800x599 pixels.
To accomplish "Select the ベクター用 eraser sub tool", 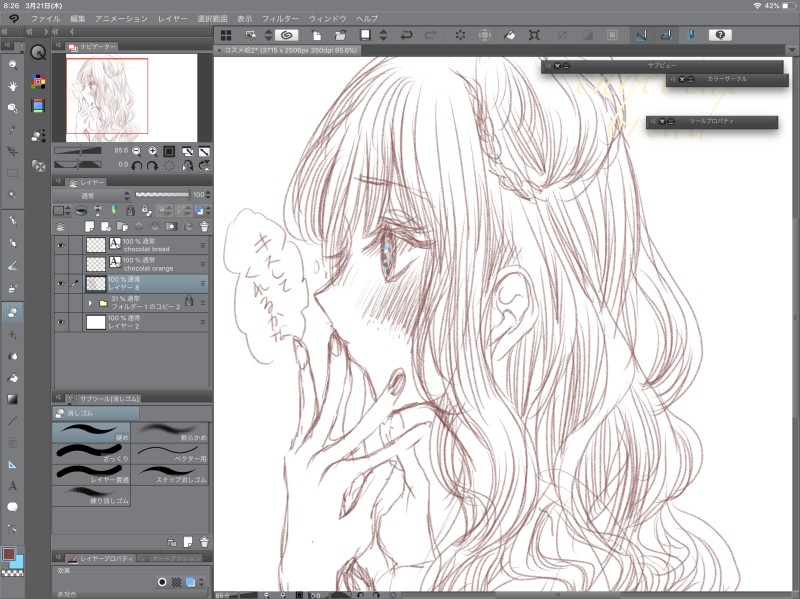I will (x=170, y=454).
